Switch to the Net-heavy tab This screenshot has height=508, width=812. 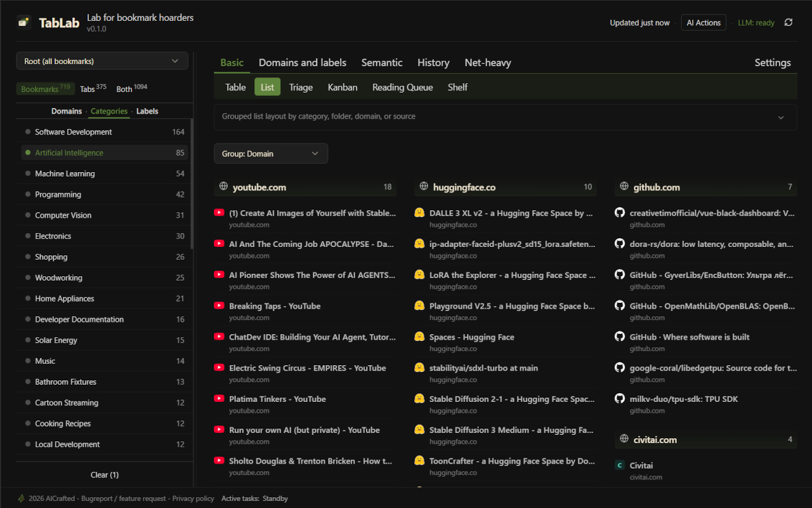(488, 62)
